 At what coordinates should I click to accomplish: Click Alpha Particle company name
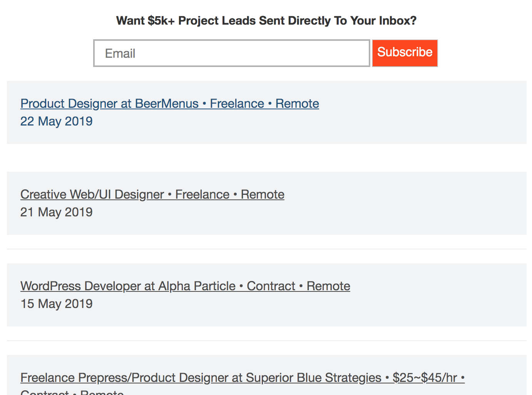coord(197,286)
